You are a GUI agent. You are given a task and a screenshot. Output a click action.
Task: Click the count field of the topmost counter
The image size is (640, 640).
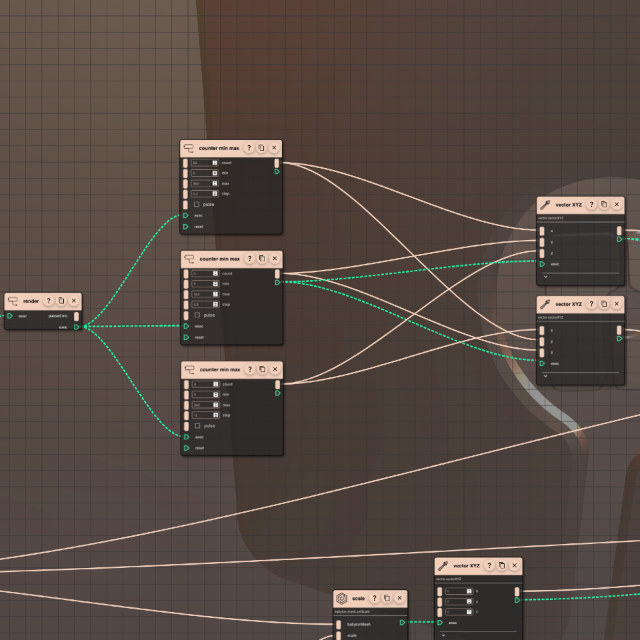click(204, 163)
